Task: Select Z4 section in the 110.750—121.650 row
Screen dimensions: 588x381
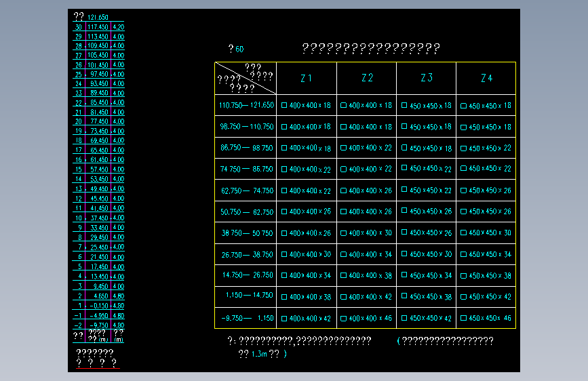Action: (x=486, y=106)
